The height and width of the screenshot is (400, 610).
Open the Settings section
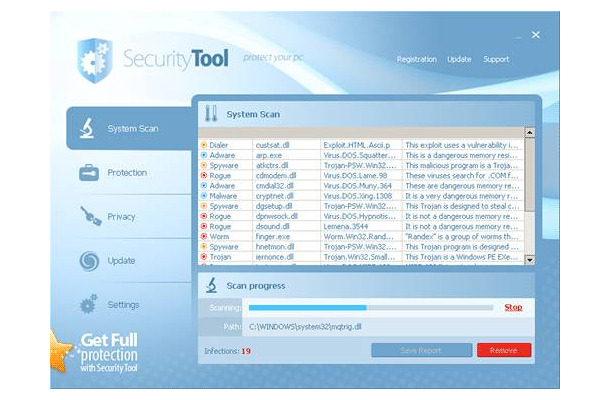[x=123, y=304]
